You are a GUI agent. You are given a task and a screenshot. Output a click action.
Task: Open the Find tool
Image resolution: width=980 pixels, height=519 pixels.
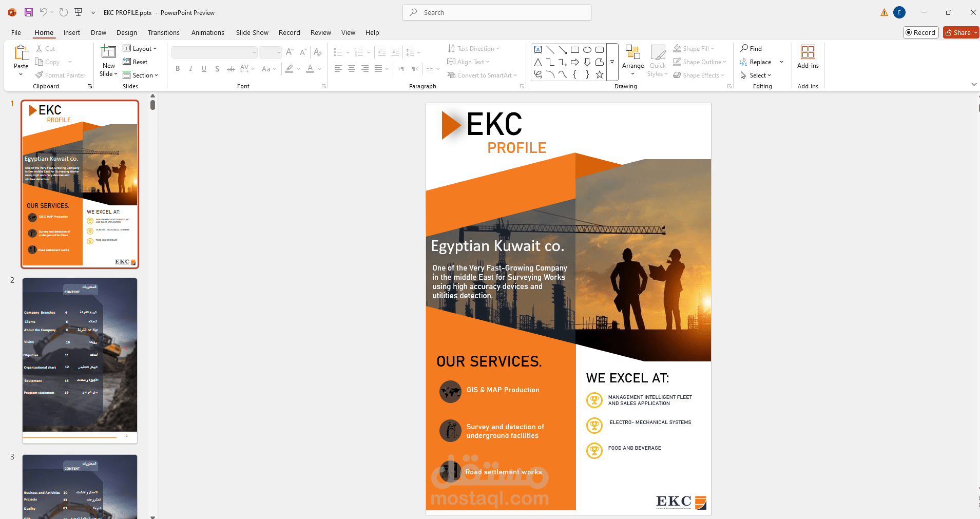(752, 48)
